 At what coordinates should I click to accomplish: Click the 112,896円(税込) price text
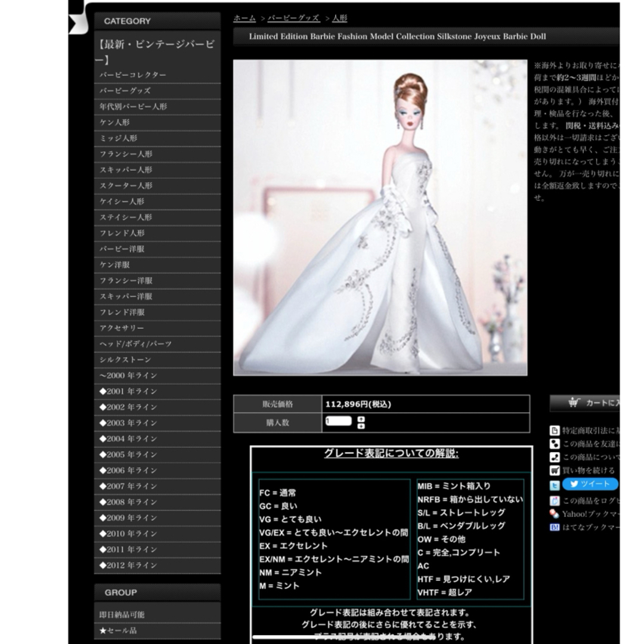click(x=358, y=404)
